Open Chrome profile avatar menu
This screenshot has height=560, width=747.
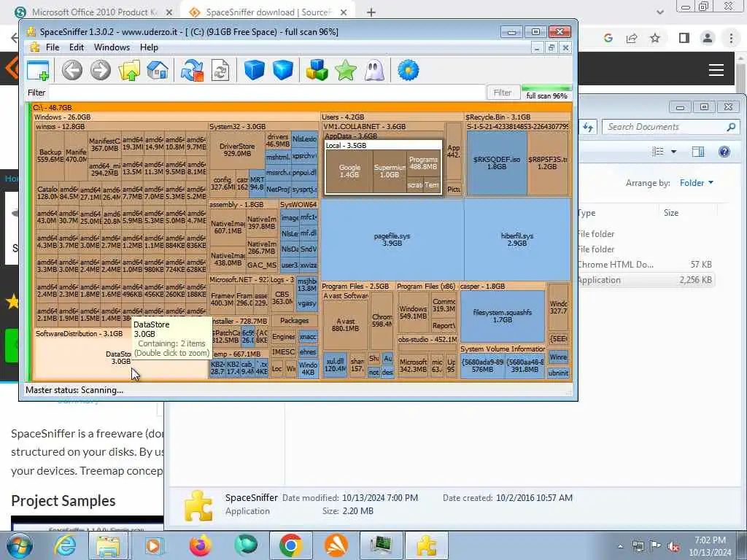pyautogui.click(x=708, y=38)
